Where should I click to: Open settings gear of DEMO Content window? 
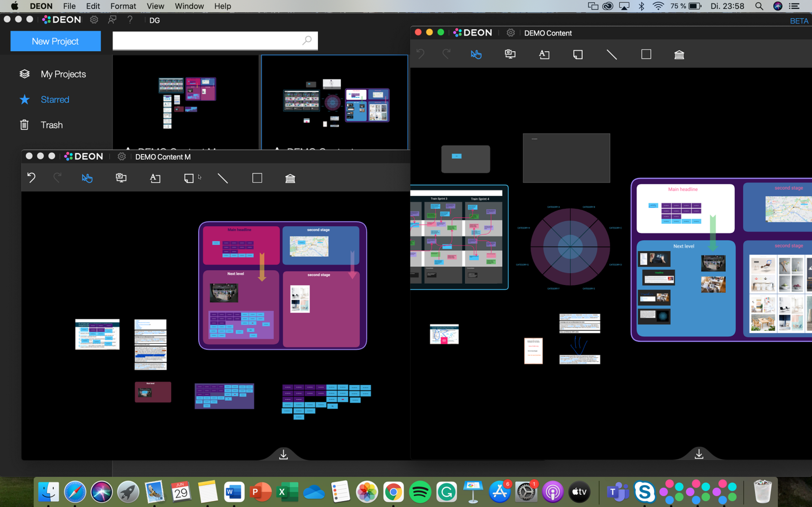[511, 32]
